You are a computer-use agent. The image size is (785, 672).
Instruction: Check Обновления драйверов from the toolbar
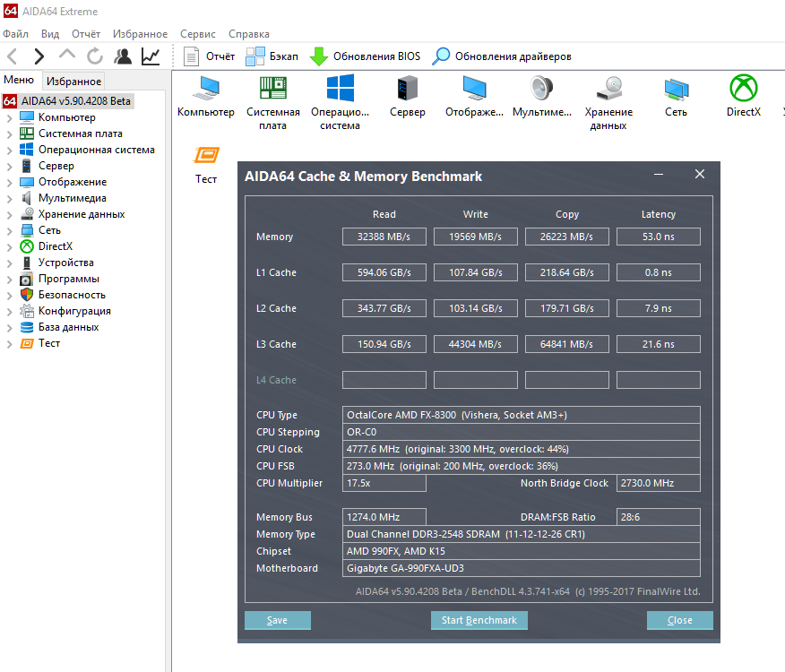(501, 56)
